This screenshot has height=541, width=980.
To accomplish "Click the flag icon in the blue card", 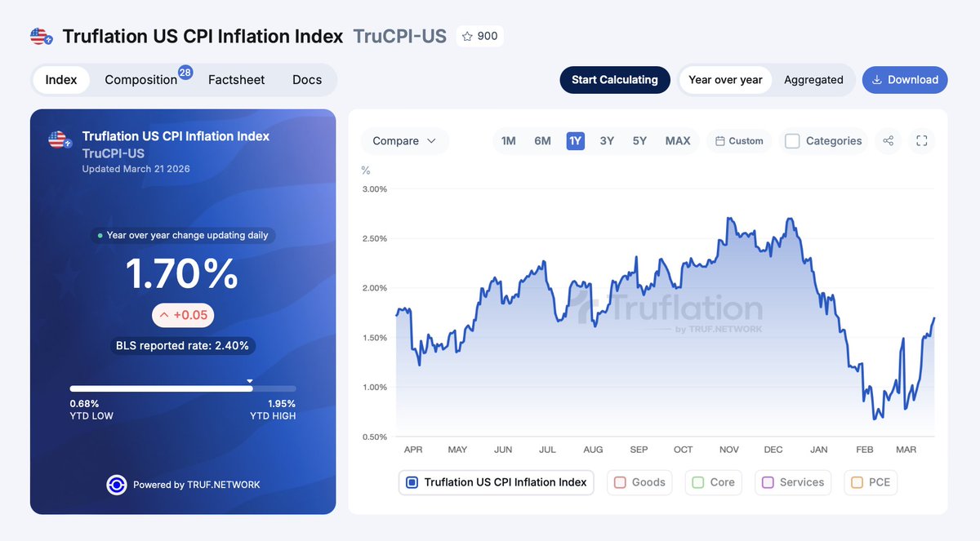I will (59, 140).
